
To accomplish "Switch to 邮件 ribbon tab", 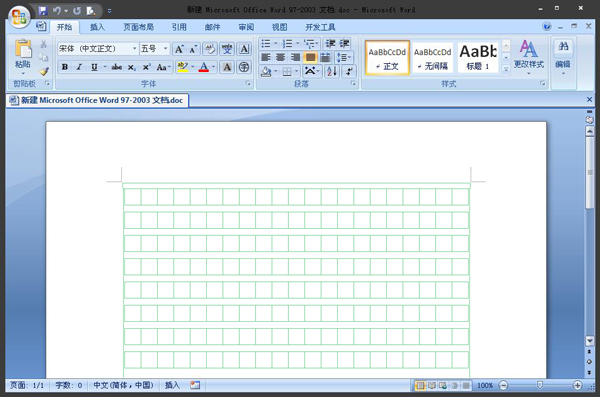I will click(212, 27).
